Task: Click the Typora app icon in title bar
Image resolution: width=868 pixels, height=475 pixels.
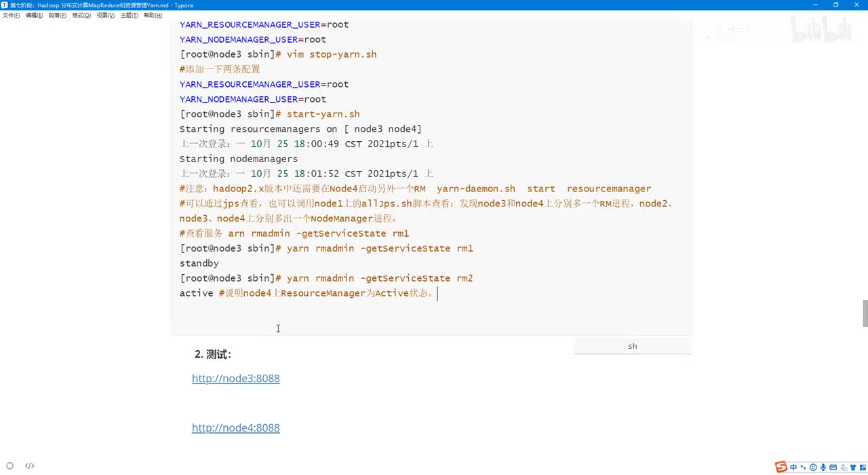Action: 5,5
